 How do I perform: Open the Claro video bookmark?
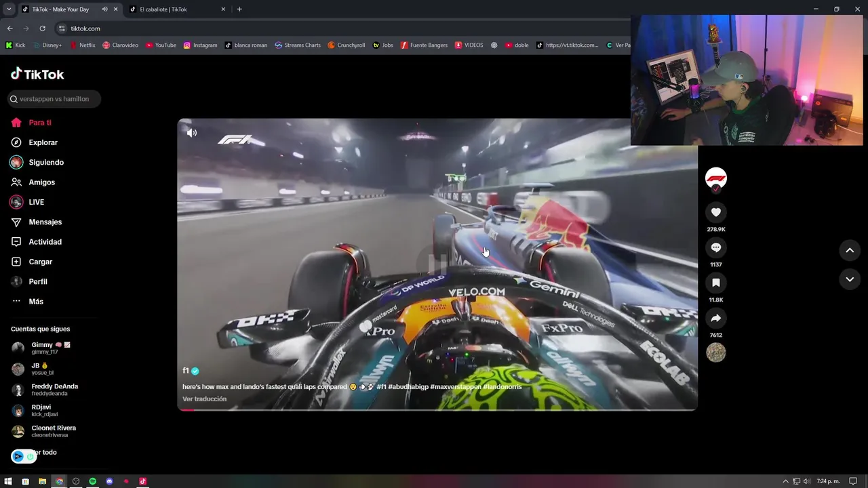click(120, 45)
